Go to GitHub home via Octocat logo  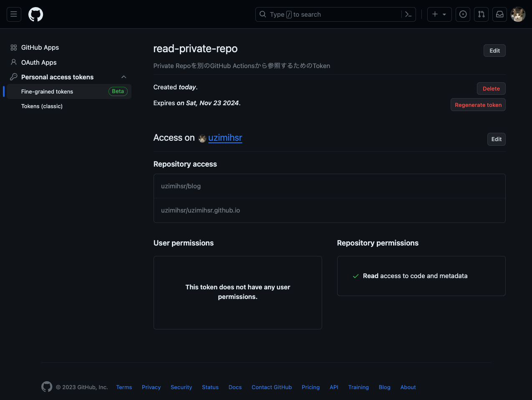coord(35,14)
